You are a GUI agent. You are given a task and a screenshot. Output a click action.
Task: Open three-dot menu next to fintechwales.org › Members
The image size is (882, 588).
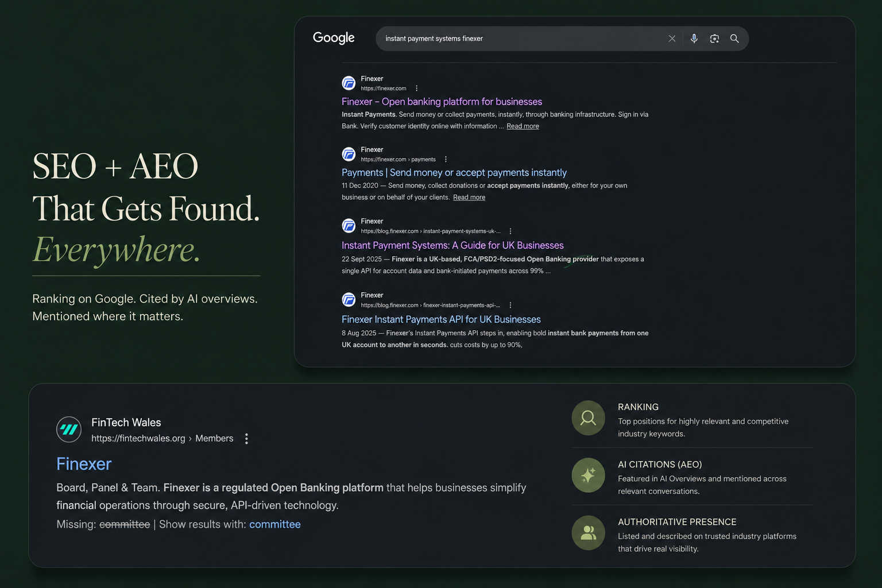(246, 439)
